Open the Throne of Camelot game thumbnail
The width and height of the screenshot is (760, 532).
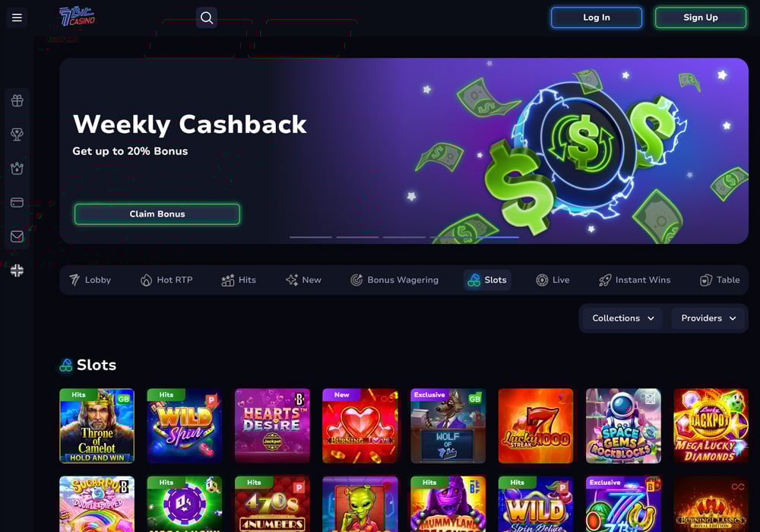(x=97, y=426)
